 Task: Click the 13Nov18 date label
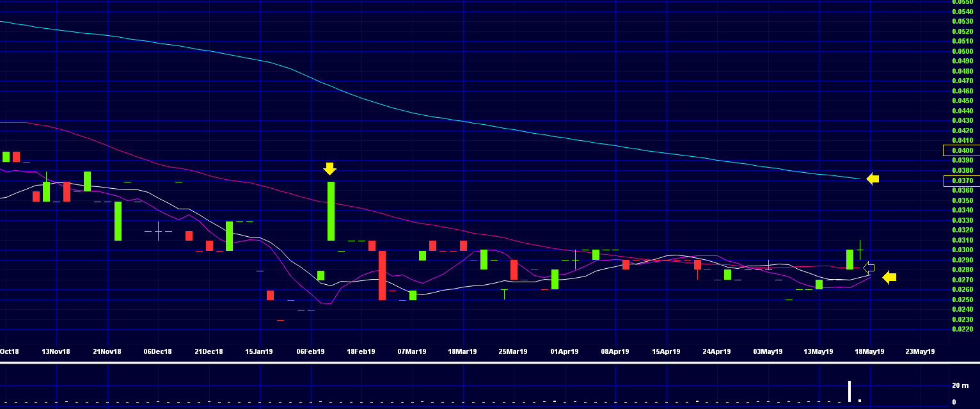56,351
